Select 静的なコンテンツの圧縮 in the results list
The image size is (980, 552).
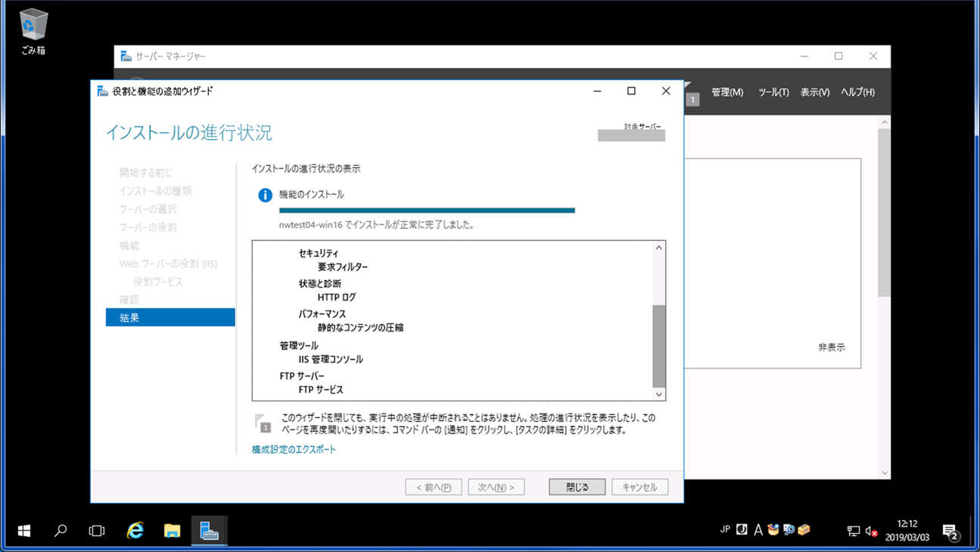pyautogui.click(x=360, y=327)
